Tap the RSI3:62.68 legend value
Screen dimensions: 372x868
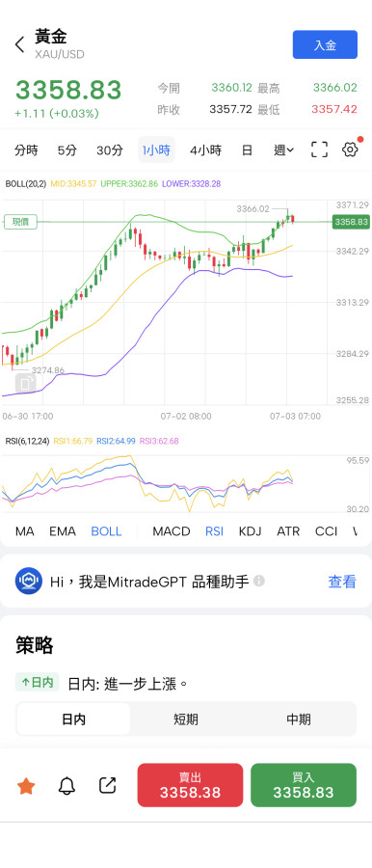(159, 441)
